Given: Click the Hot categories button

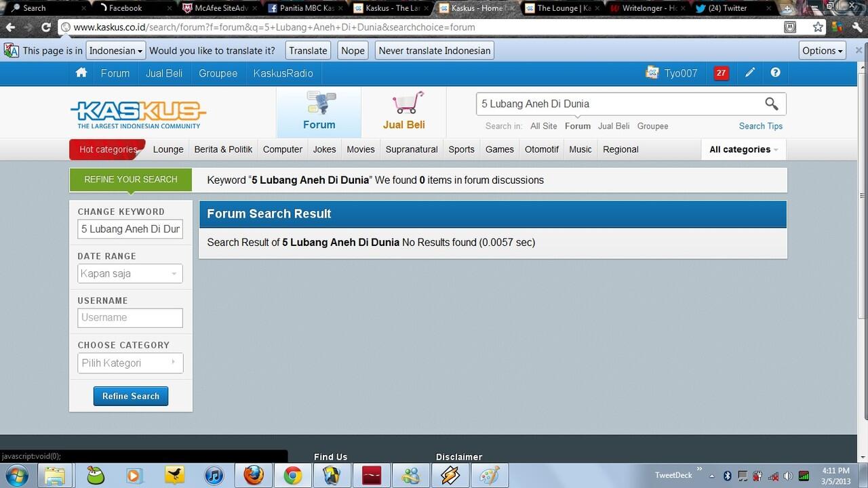Looking at the screenshot, I should (107, 149).
